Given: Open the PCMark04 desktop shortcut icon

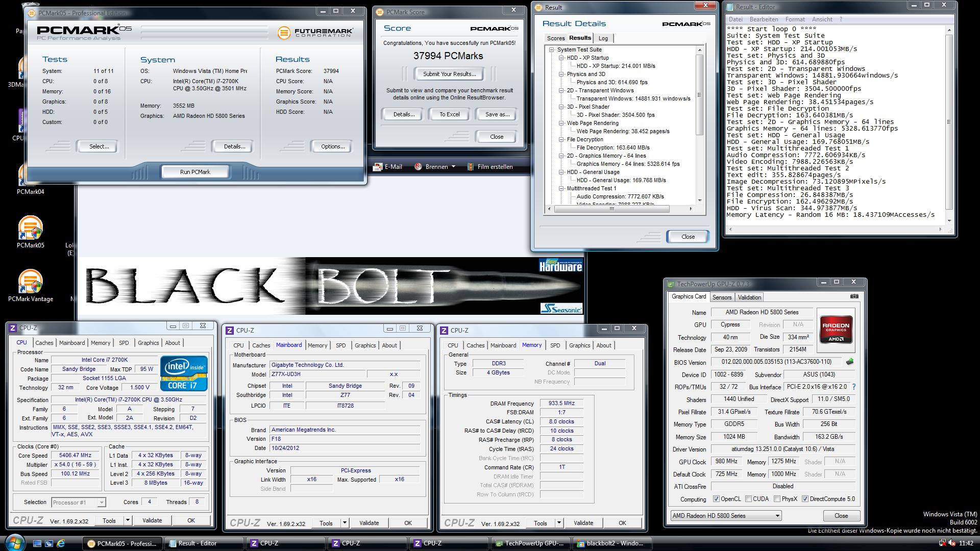Looking at the screenshot, I should 30,175.
